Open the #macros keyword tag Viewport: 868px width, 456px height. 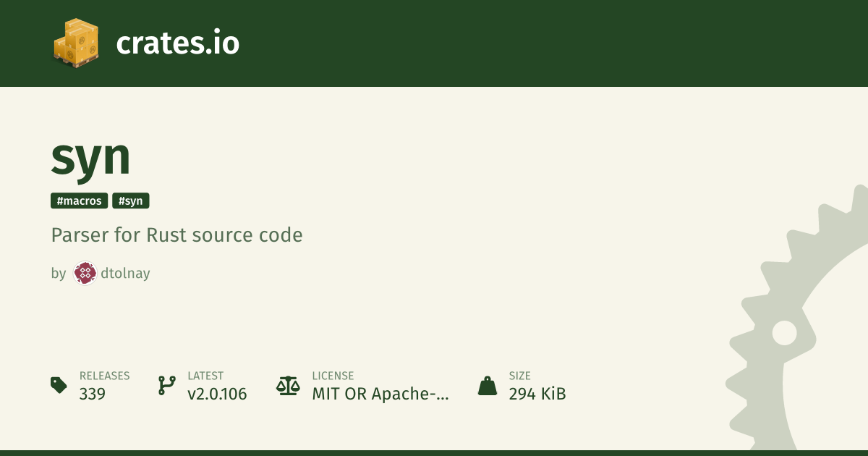(x=80, y=201)
